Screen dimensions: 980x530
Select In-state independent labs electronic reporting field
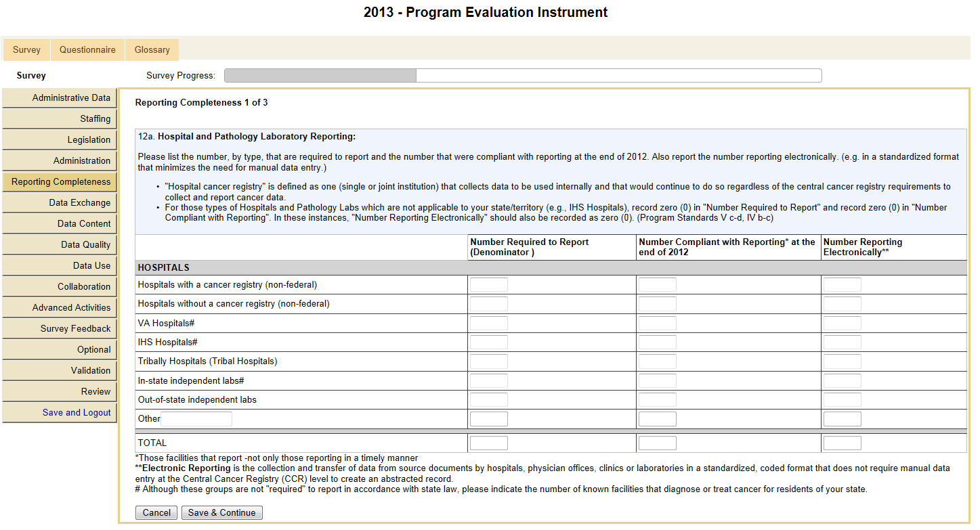842,381
